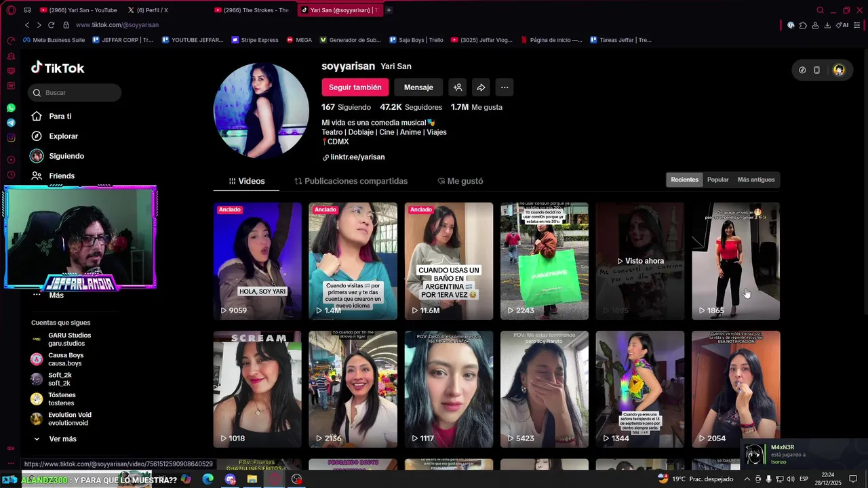Screen dimensions: 868x488
Task: Click the browser tab search magnifier icon
Action: click(820, 10)
